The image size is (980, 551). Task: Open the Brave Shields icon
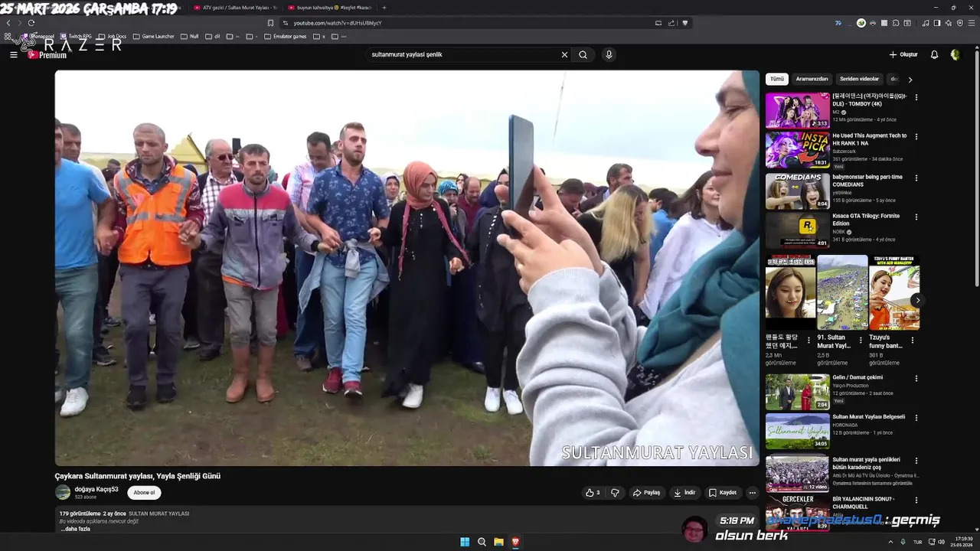[x=685, y=23]
